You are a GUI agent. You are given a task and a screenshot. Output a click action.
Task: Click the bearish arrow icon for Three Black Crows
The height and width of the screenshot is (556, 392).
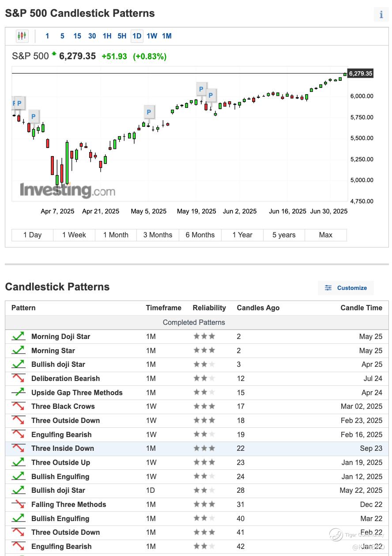[x=18, y=406]
